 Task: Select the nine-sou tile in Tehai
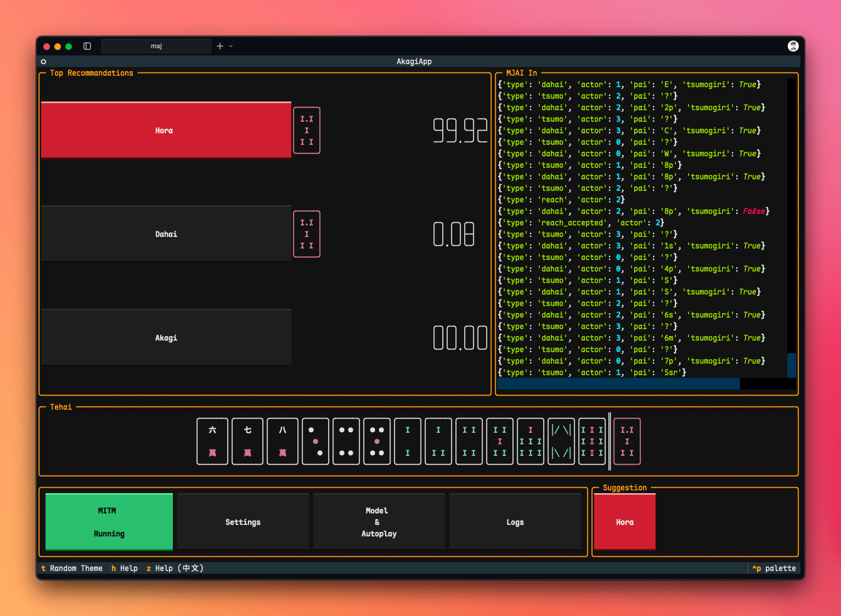pyautogui.click(x=592, y=442)
